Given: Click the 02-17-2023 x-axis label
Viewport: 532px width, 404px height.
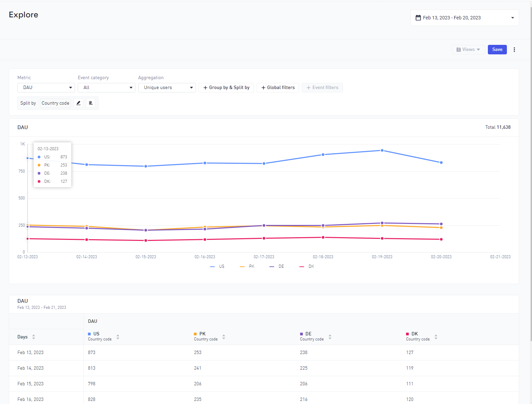Looking at the screenshot, I should coord(264,257).
